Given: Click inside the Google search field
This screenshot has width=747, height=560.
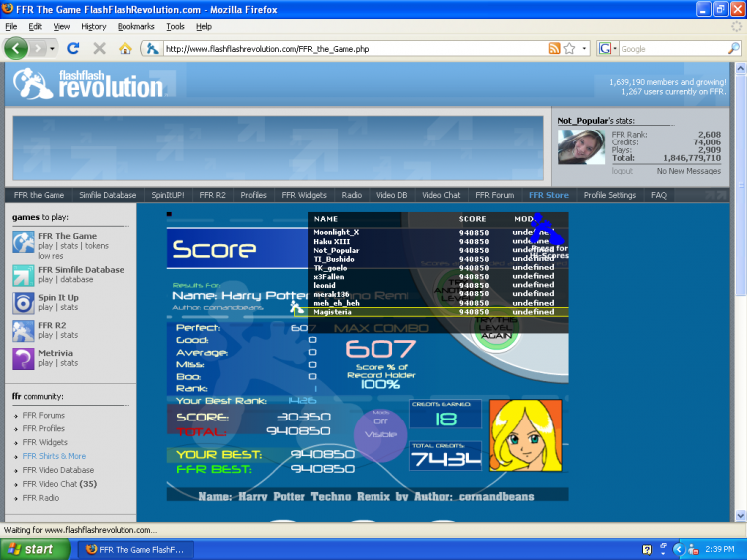Looking at the screenshot, I should (667, 48).
